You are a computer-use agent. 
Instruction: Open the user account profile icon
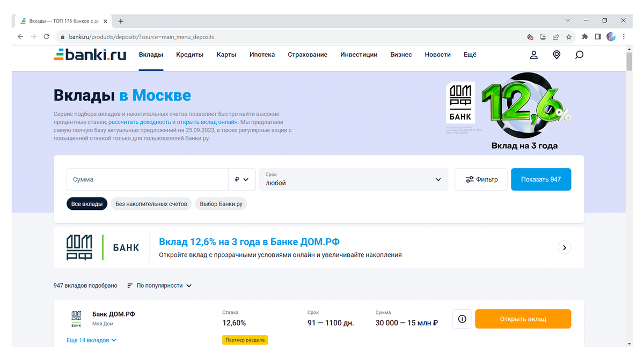(x=533, y=55)
